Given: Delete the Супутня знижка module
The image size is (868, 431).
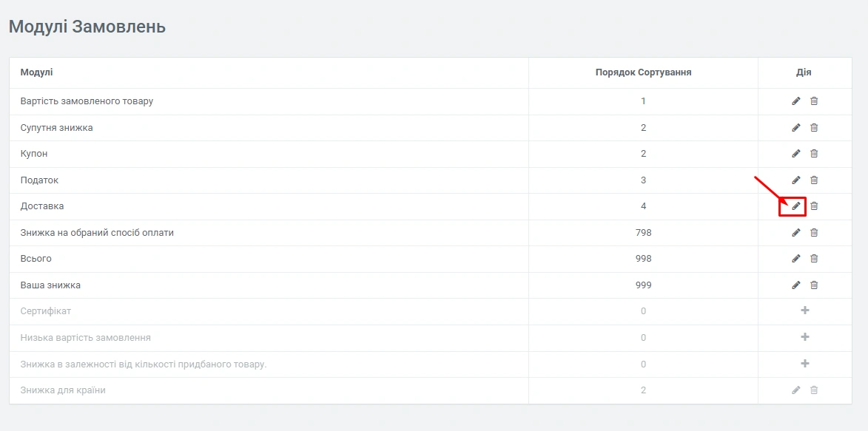Looking at the screenshot, I should pyautogui.click(x=814, y=128).
